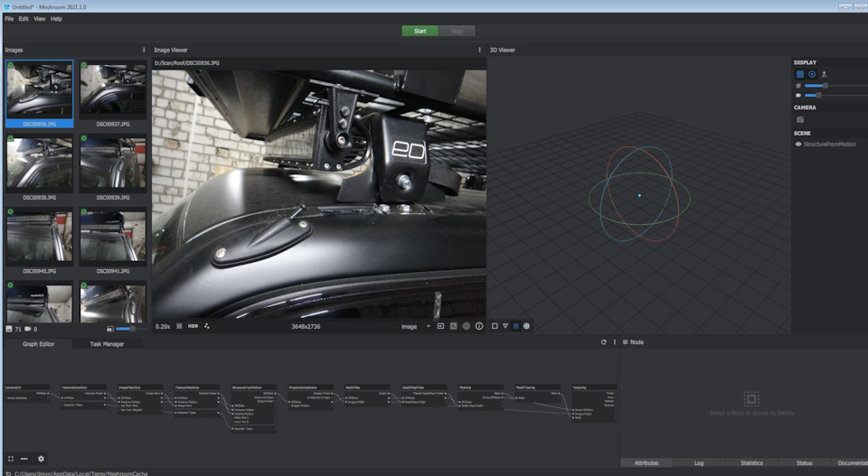Select the FeatureExtraction node
Viewport: 868px width, 476px height.
click(x=83, y=397)
